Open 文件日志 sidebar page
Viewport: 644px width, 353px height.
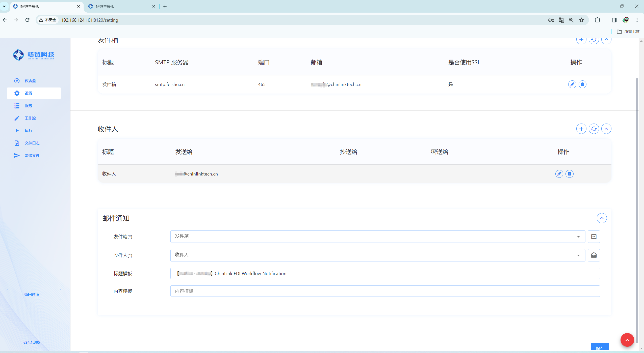[32, 143]
